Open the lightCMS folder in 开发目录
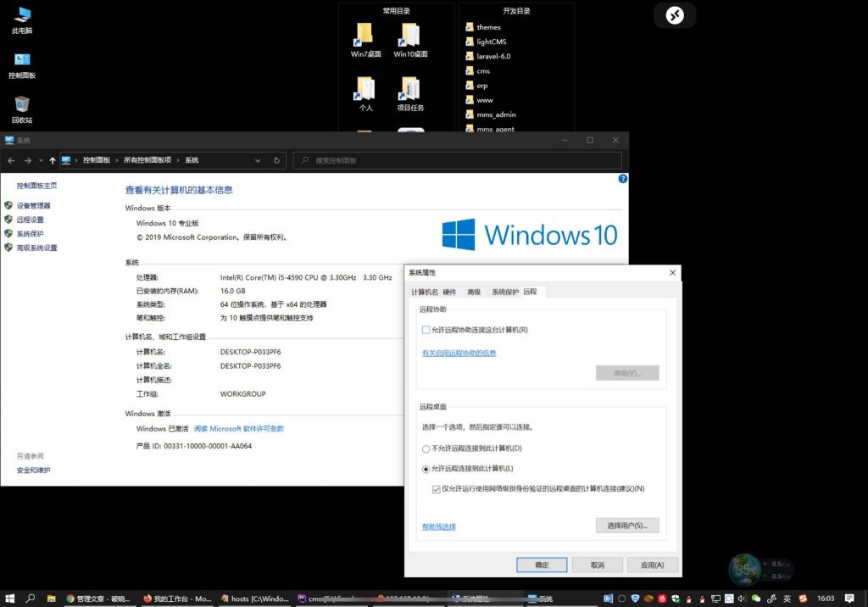The width and height of the screenshot is (868, 607). tap(486, 42)
